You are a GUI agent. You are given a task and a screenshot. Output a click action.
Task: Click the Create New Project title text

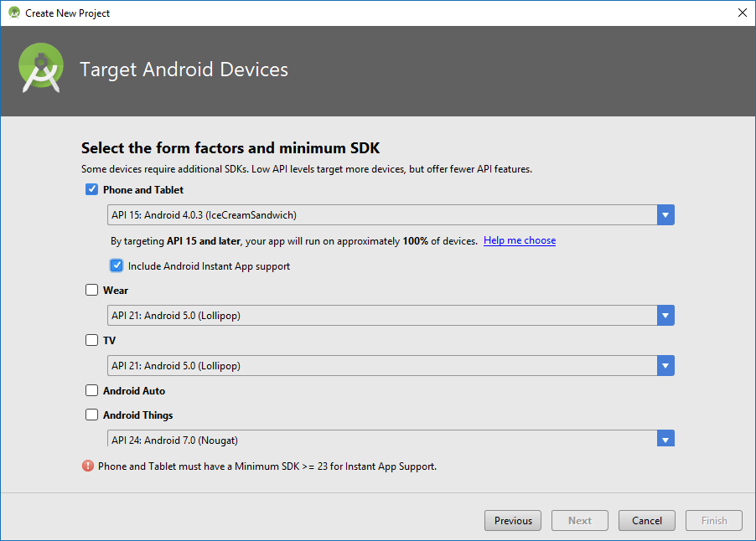tap(68, 13)
